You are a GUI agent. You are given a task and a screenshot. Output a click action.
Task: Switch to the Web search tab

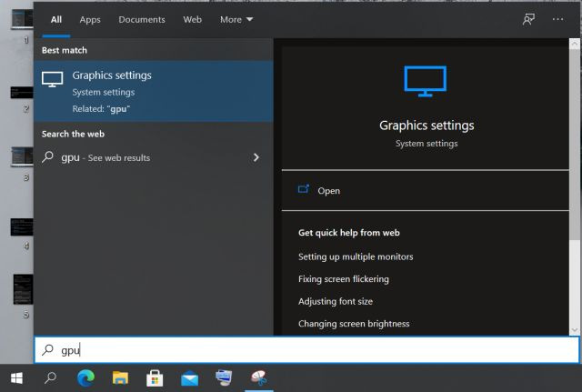pyautogui.click(x=192, y=20)
